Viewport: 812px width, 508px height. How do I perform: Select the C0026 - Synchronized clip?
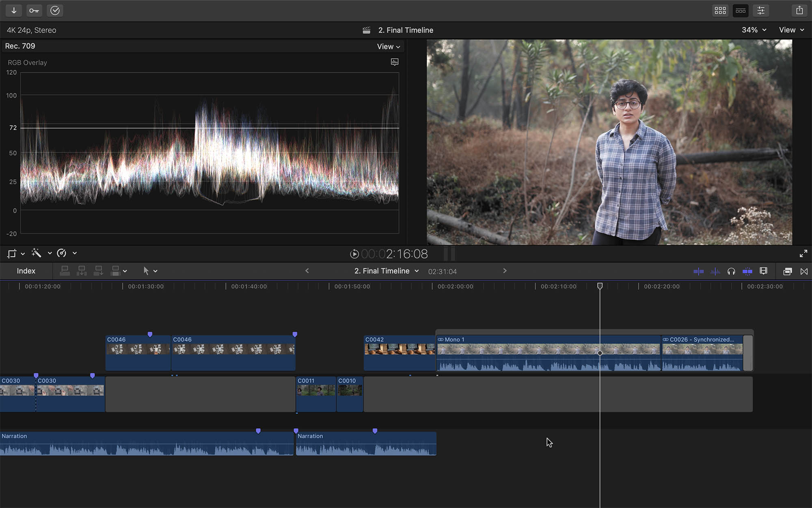pyautogui.click(x=703, y=353)
